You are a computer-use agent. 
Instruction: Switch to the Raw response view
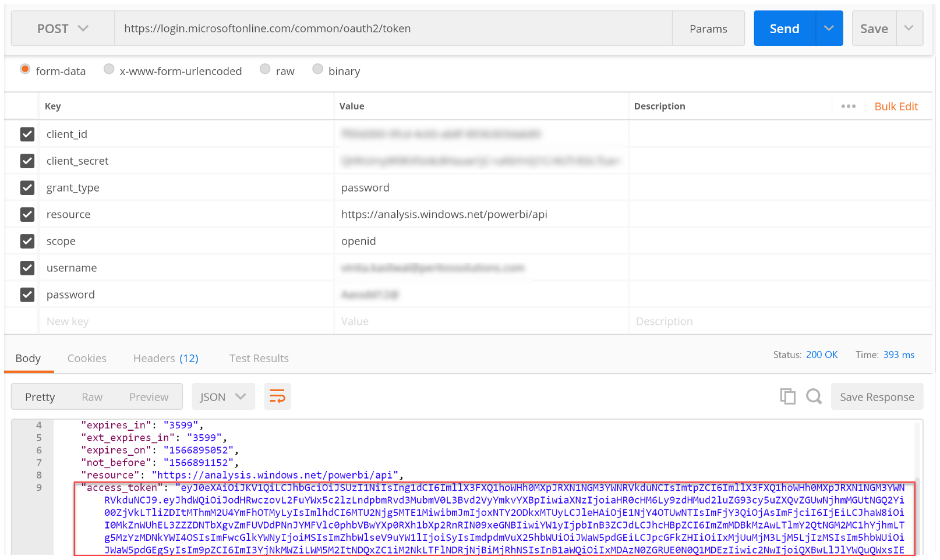pyautogui.click(x=92, y=396)
